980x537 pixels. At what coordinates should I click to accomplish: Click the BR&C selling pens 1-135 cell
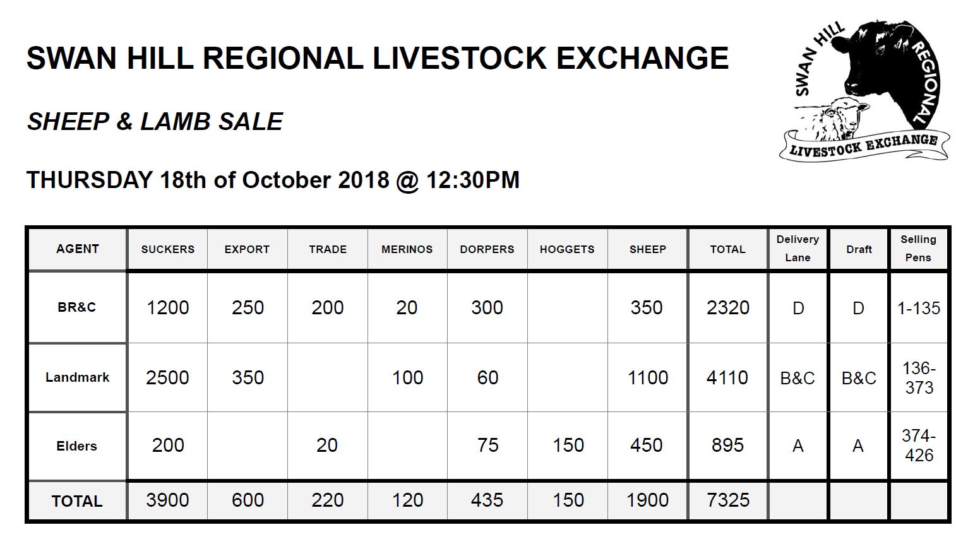tap(918, 308)
